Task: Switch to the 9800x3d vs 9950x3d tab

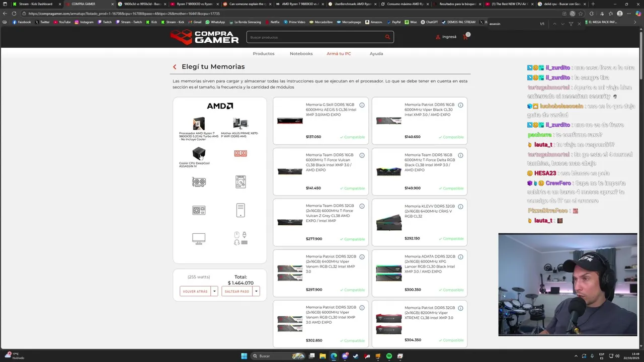Action: (142, 4)
